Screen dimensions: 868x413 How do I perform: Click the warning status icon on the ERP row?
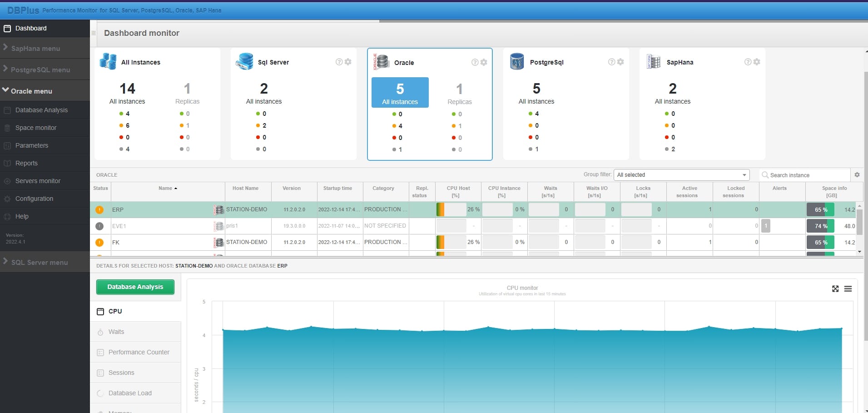[99, 209]
